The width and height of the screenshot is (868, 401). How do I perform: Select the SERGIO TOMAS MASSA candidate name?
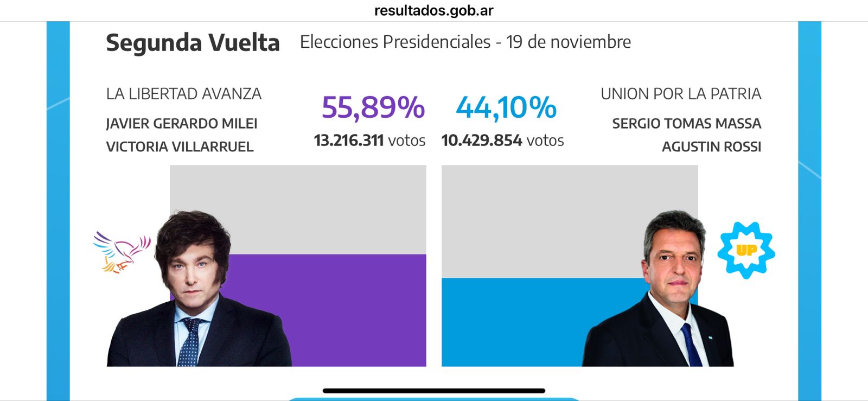coord(686,124)
